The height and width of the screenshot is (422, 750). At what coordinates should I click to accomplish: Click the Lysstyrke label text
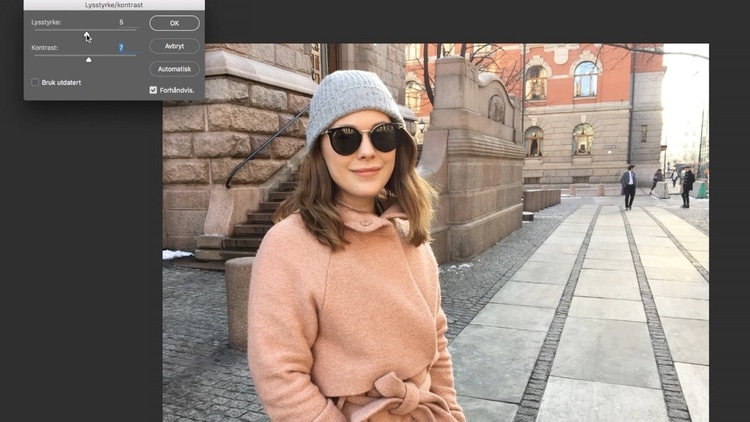pos(46,22)
